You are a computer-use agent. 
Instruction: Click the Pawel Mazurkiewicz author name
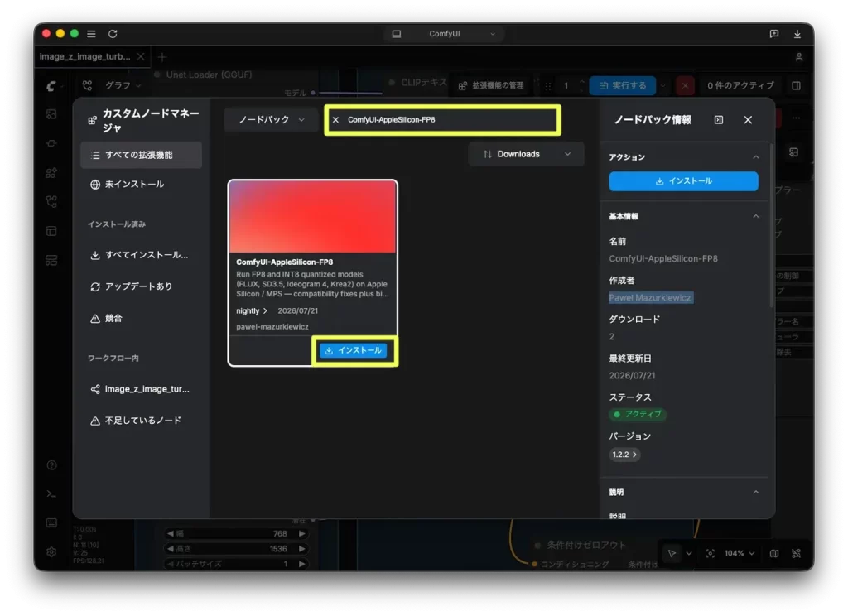(650, 297)
